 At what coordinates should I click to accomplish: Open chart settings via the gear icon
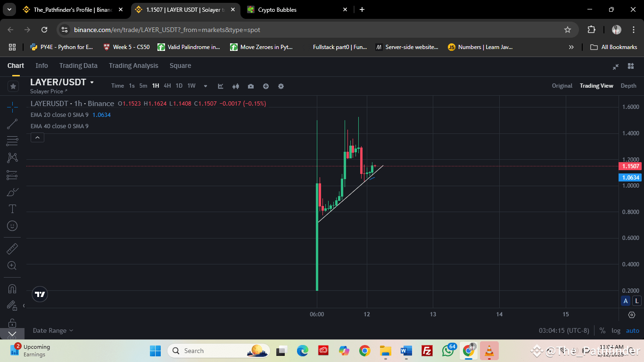pyautogui.click(x=281, y=86)
